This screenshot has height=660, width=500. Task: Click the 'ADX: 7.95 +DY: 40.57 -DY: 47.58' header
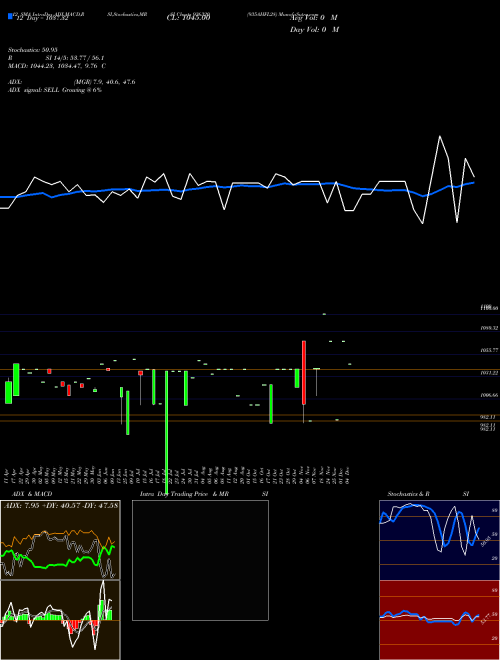pos(61,505)
